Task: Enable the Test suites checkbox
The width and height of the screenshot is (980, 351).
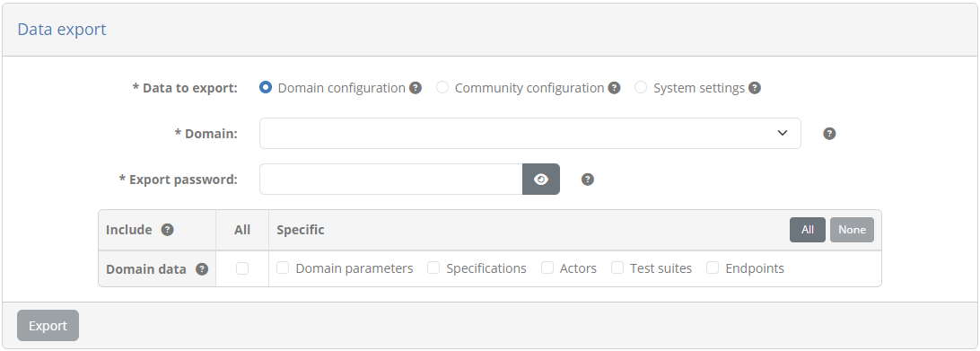Action: coord(617,268)
